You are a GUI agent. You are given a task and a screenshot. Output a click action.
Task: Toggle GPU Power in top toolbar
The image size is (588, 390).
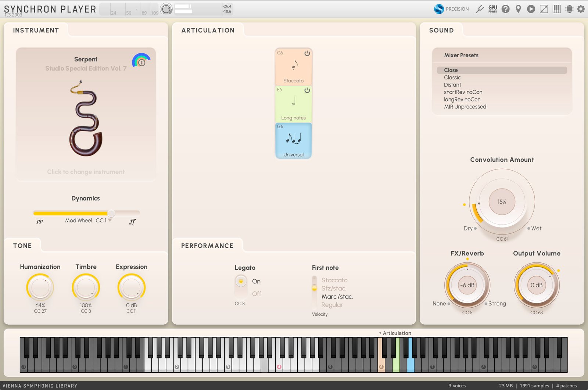pos(492,9)
